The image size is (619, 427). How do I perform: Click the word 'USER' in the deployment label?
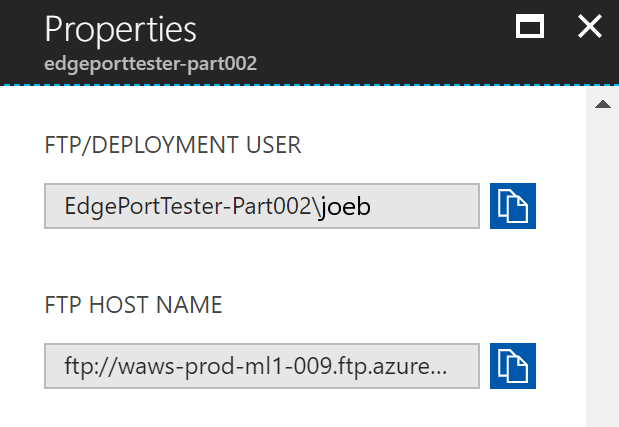[273, 145]
